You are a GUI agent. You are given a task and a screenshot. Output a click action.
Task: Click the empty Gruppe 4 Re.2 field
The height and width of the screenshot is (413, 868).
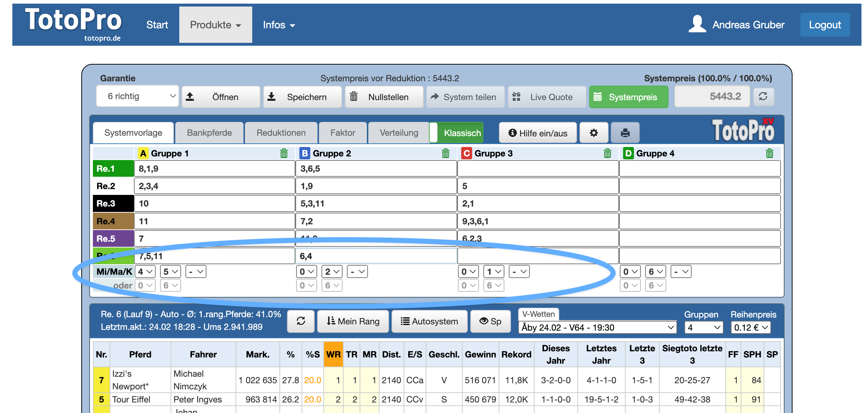coord(700,186)
